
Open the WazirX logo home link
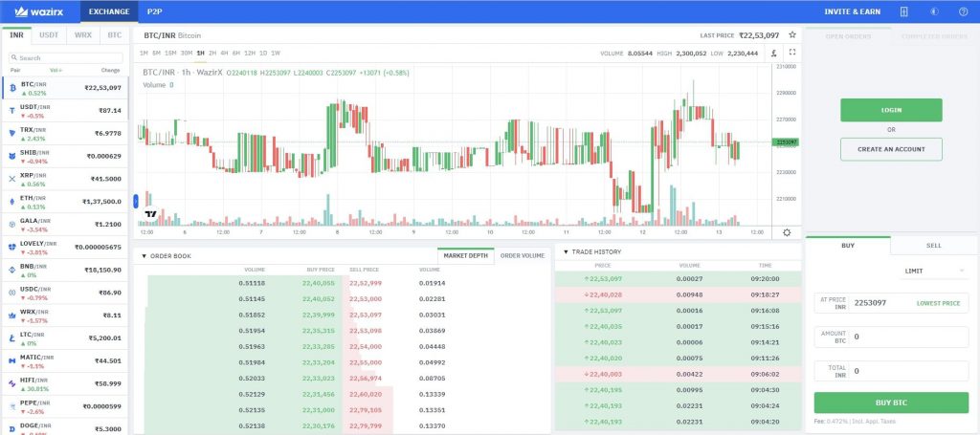pyautogui.click(x=38, y=11)
